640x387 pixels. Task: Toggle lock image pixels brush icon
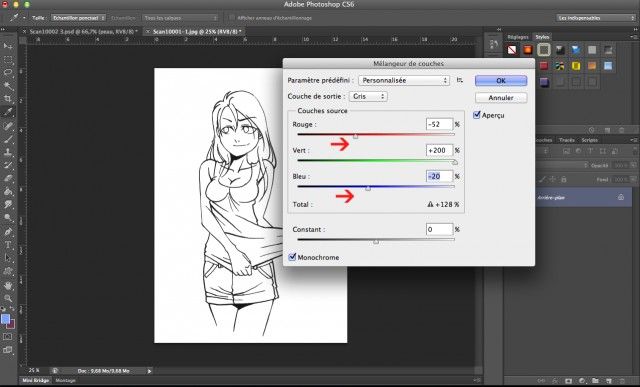[x=542, y=179]
